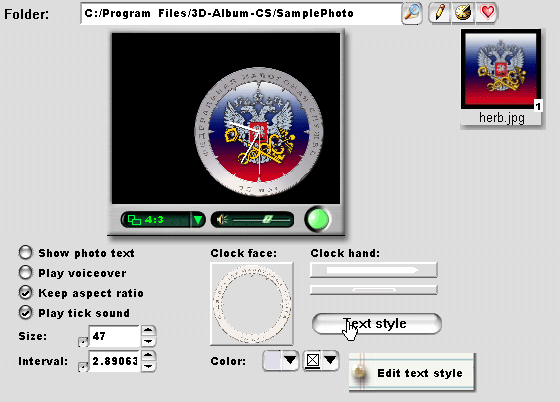
Task: Adjust the volume slider handle
Action: [x=268, y=220]
